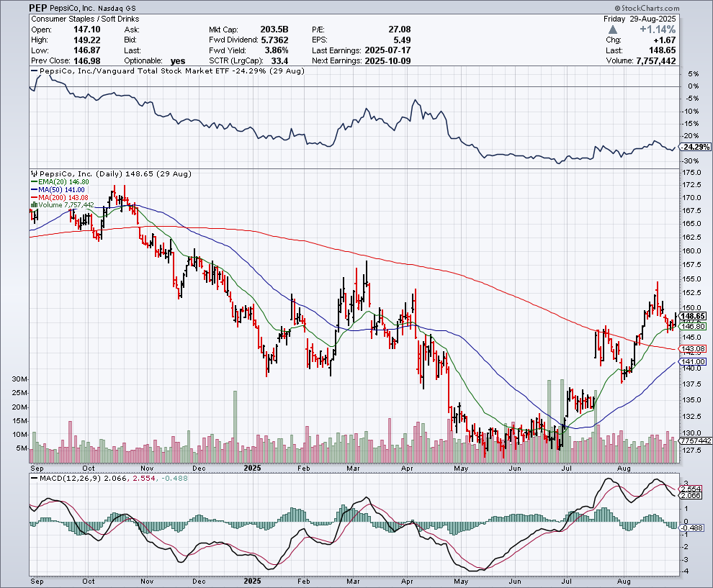This screenshot has width=713, height=588.
Task: Click the Prev Close value 146.98
Action: [87, 61]
